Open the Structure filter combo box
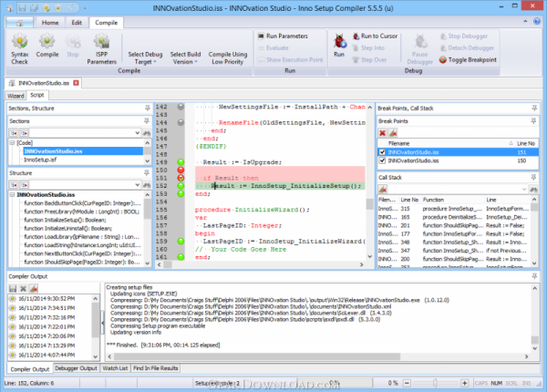This screenshot has width=547, height=392. 137,185
